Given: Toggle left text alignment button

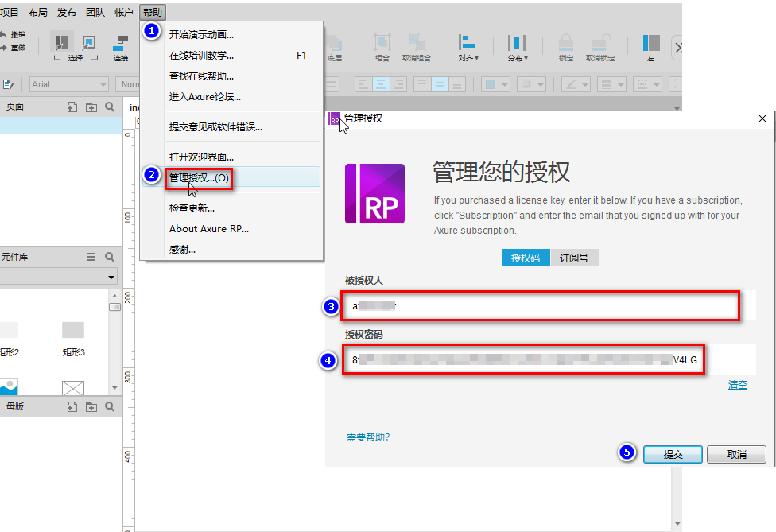Looking at the screenshot, I should pyautogui.click(x=363, y=84).
